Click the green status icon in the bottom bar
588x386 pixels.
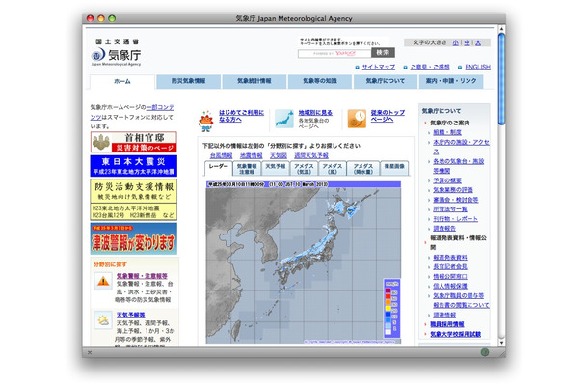485,352
